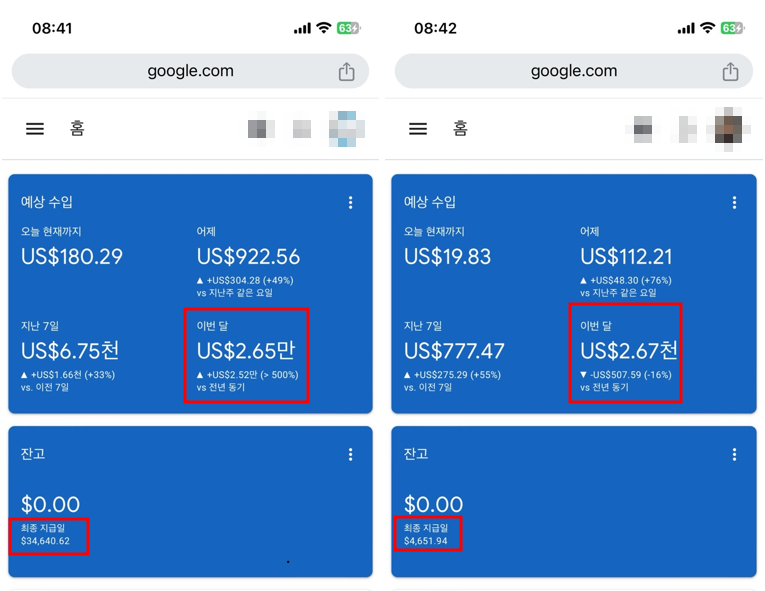
Task: Tap 홈 page title in right screenshot
Action: tap(461, 129)
